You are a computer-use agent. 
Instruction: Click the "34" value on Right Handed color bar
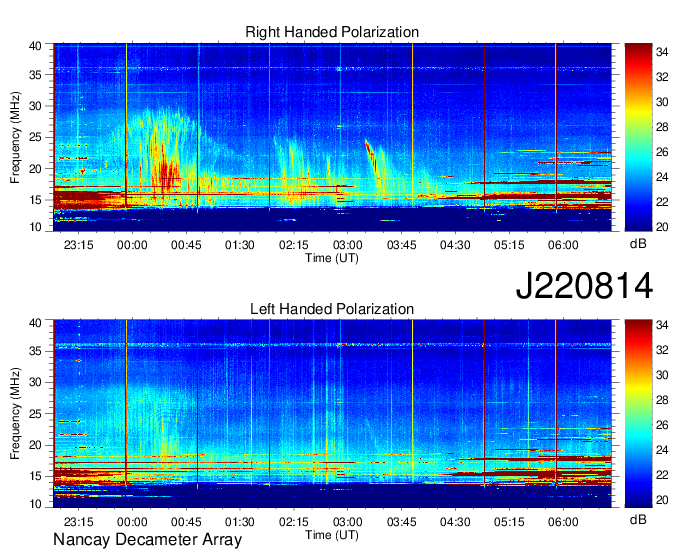pyautogui.click(x=662, y=52)
